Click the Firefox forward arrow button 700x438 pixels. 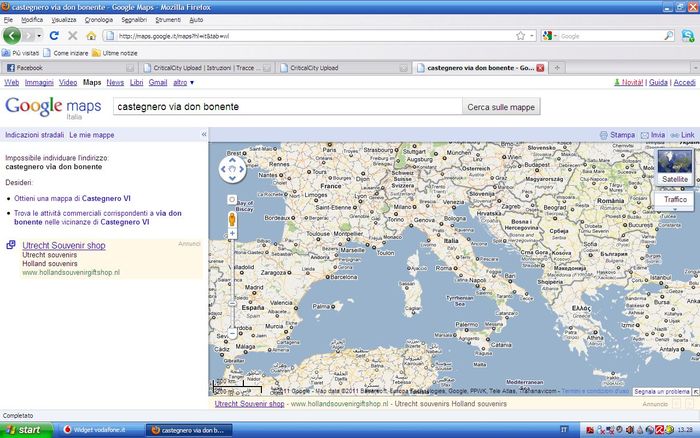point(29,36)
